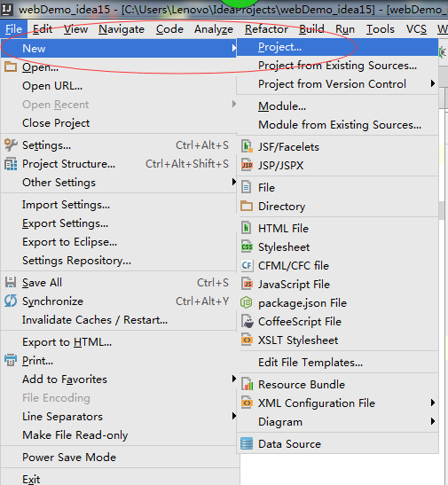Expand the XML Configuration File submenu arrow

click(433, 403)
